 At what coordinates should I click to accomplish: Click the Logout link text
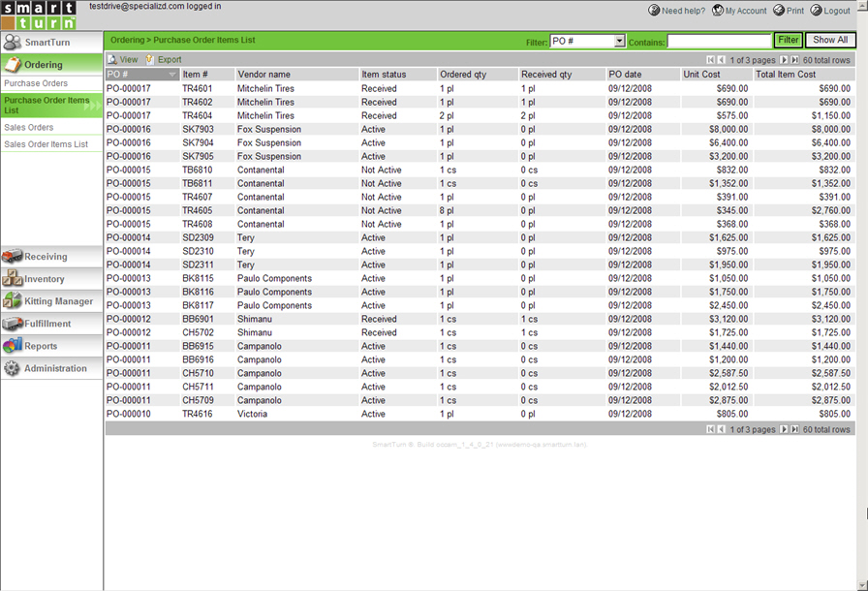click(x=836, y=11)
